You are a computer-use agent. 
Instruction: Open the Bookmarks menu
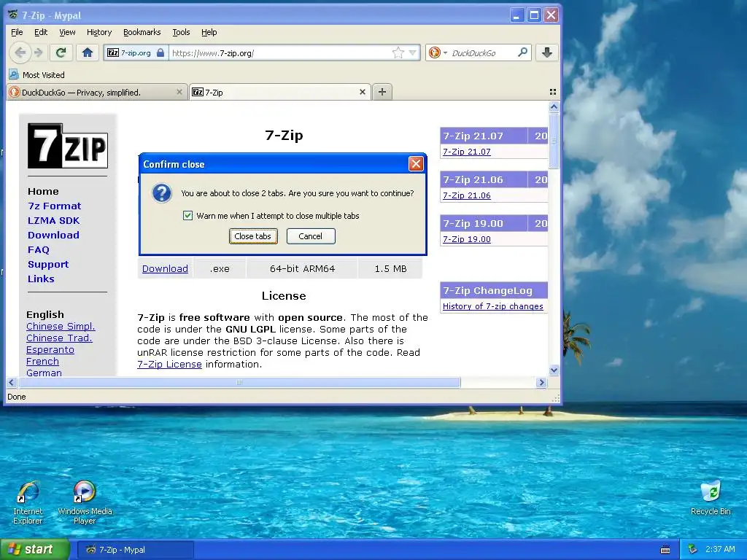[x=142, y=32]
